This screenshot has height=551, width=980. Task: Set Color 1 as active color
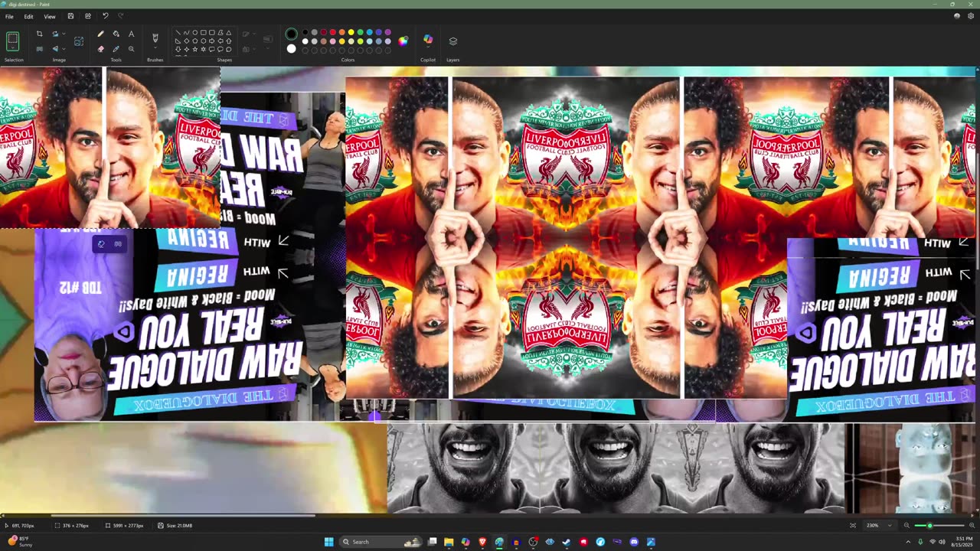tap(291, 34)
